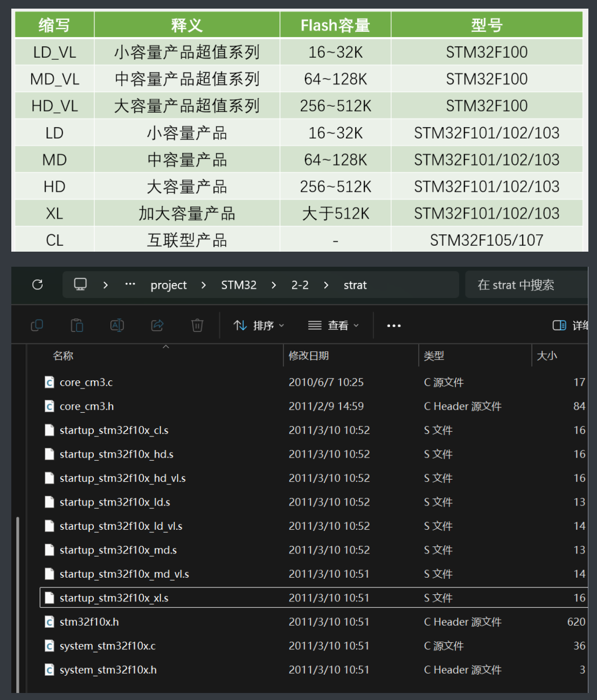Click the startup_stm32f10x_md.s file icon
This screenshot has width=597, height=700.
click(50, 550)
